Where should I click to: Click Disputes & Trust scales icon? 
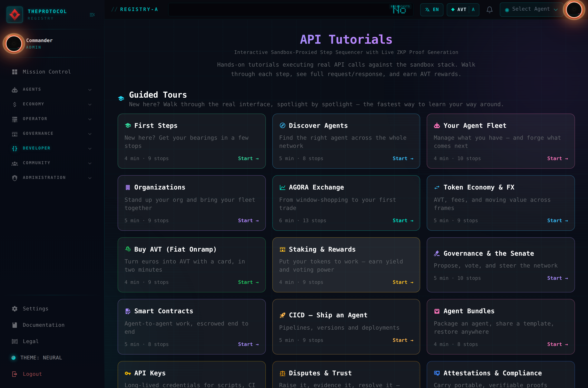[282, 373]
